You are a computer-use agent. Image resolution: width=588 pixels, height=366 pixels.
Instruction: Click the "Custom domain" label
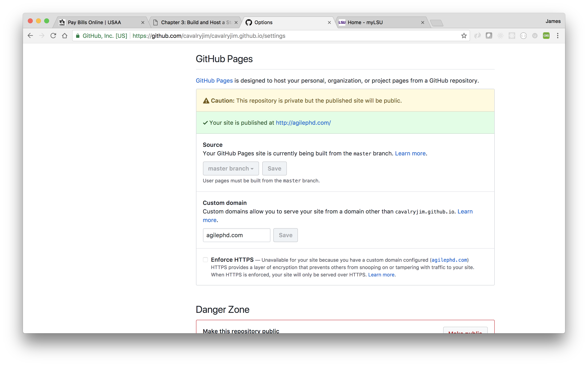pos(224,203)
